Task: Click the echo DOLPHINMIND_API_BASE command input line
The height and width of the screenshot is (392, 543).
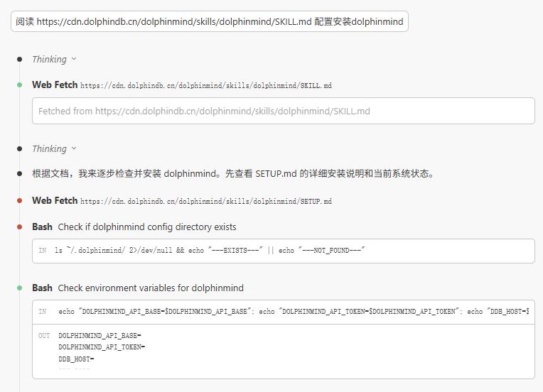Action: pos(284,312)
